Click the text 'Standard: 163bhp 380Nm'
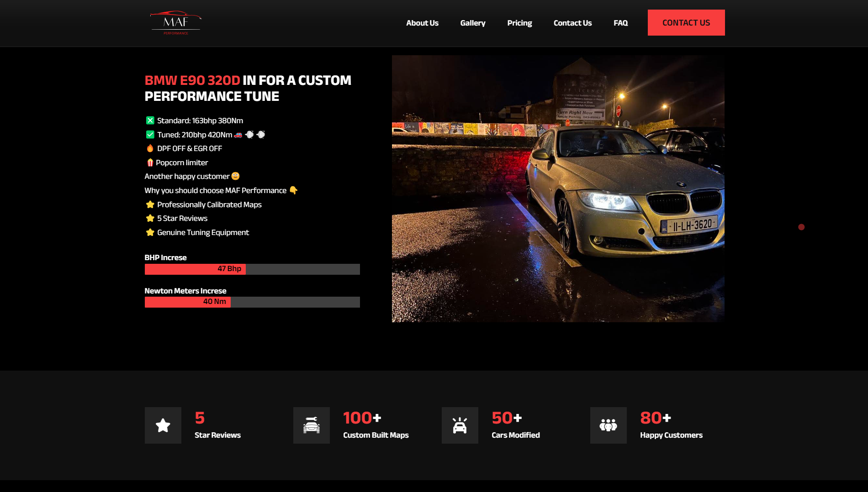This screenshot has width=868, height=492. (x=200, y=120)
